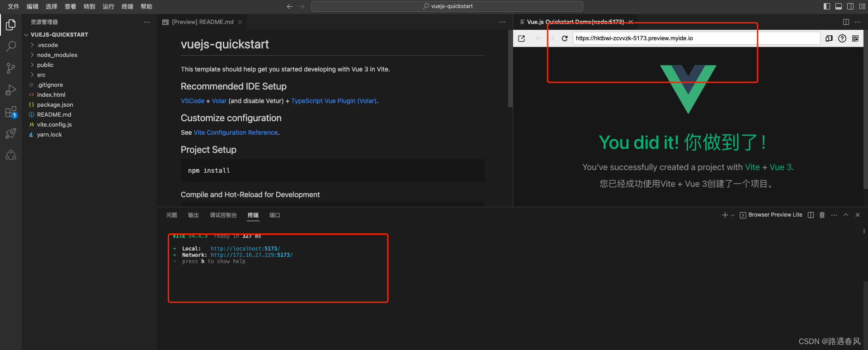
Task: Toggle primary sidebar visibility
Action: click(x=827, y=6)
